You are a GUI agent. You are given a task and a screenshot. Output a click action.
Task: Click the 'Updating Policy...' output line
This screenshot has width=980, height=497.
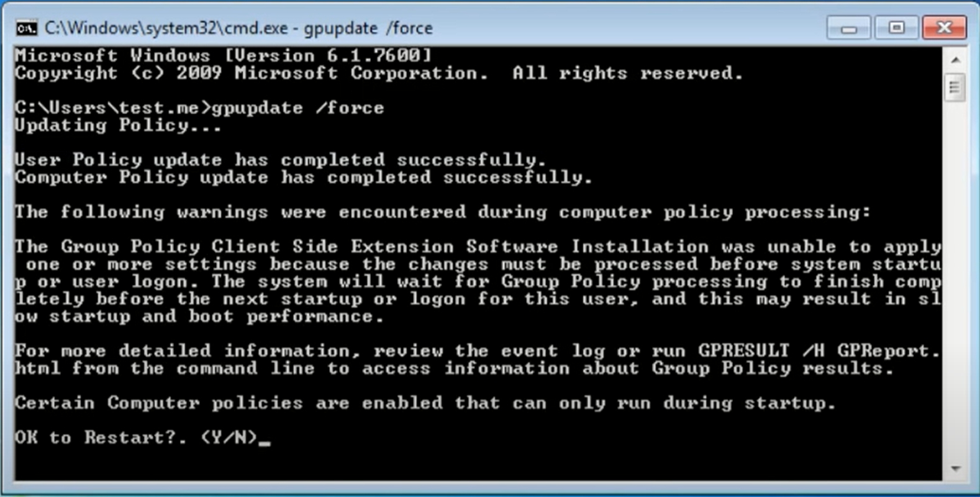click(x=118, y=125)
